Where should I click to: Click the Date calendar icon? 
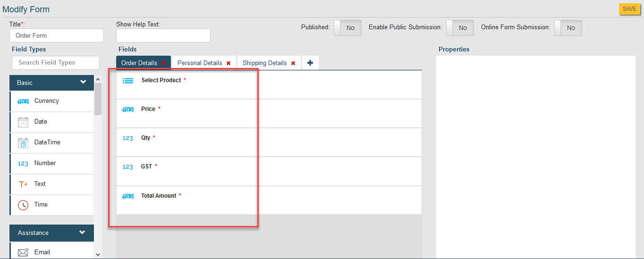click(x=23, y=122)
